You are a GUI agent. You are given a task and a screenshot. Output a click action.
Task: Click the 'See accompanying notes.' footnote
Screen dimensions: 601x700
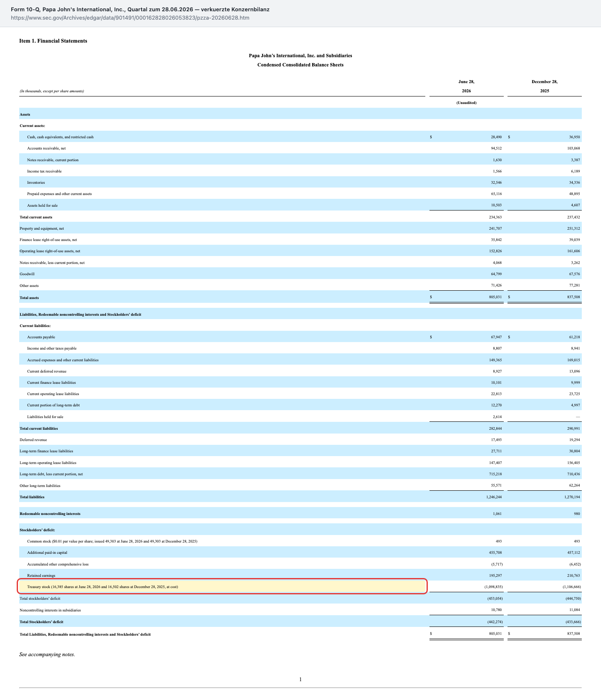point(47,654)
